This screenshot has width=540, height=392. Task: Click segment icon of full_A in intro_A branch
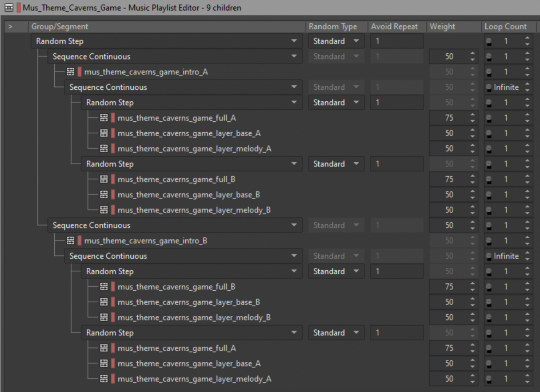click(104, 118)
